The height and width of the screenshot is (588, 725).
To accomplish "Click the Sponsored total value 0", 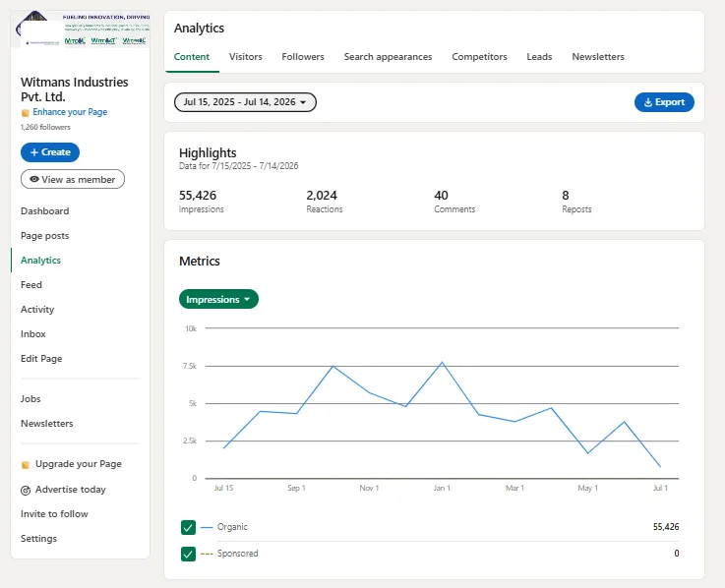I will 677,554.
